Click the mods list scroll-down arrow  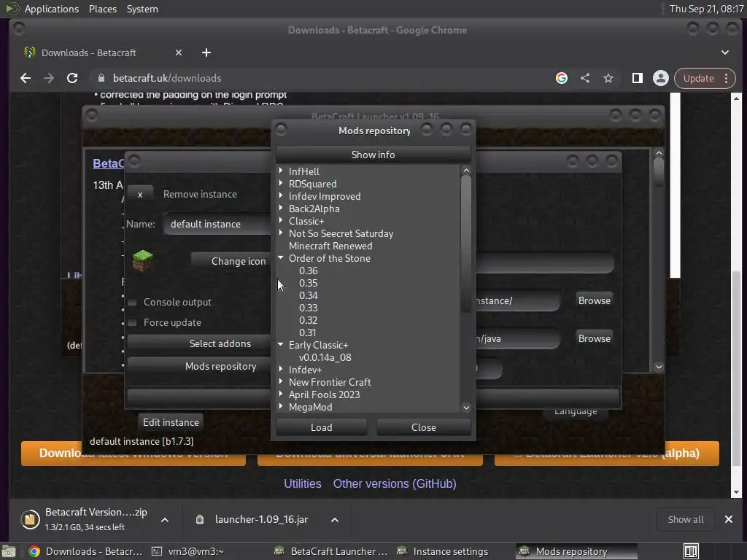point(466,407)
